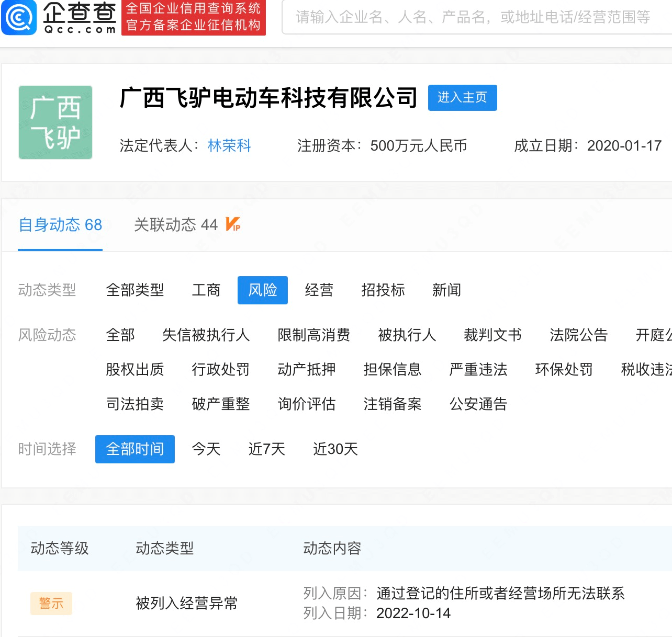Click the 动态内容 column header
672x637 pixels.
click(x=332, y=548)
